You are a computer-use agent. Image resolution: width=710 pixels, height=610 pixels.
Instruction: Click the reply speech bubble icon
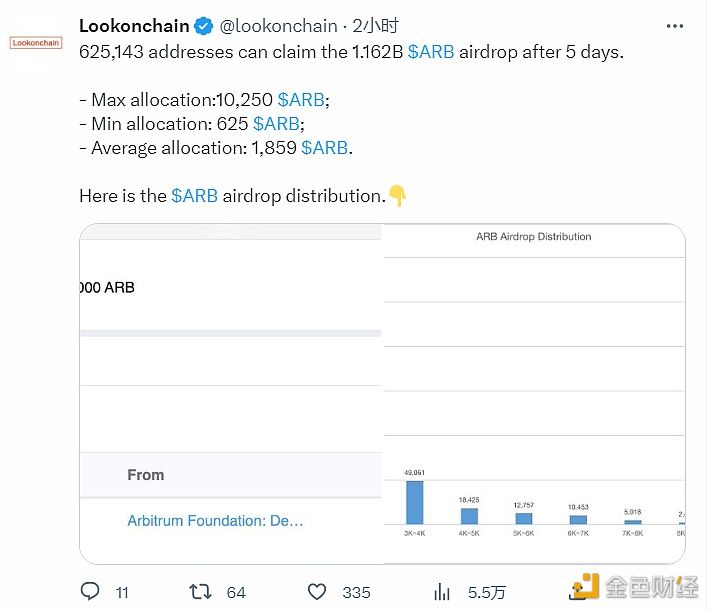point(89,591)
